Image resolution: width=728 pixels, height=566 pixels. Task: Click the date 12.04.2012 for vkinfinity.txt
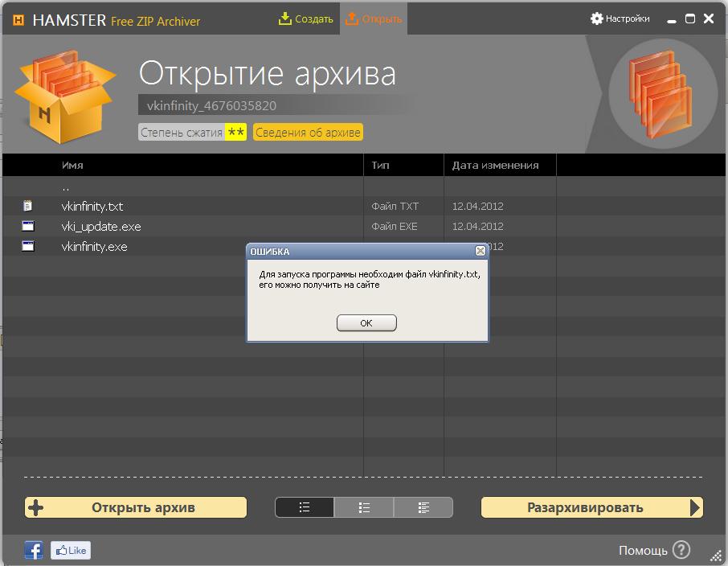(x=478, y=207)
